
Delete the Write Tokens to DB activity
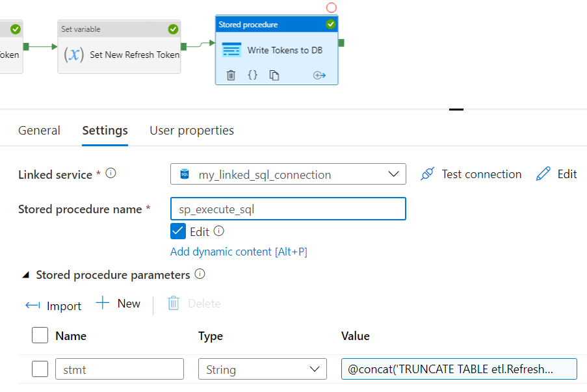point(231,75)
